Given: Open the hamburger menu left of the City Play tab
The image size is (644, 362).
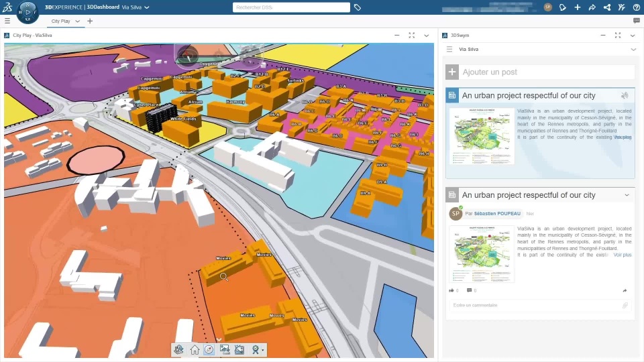Looking at the screenshot, I should click(x=7, y=21).
